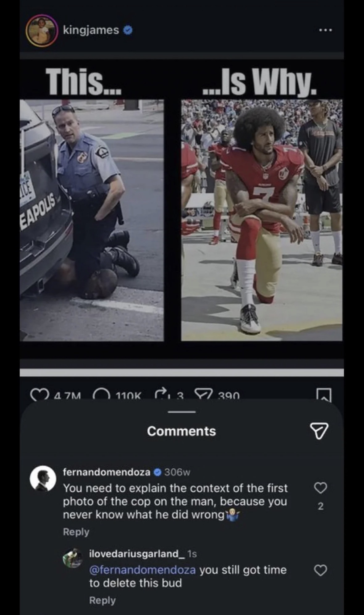Save the post with the bookmark icon
364x615 pixels.
324,395
